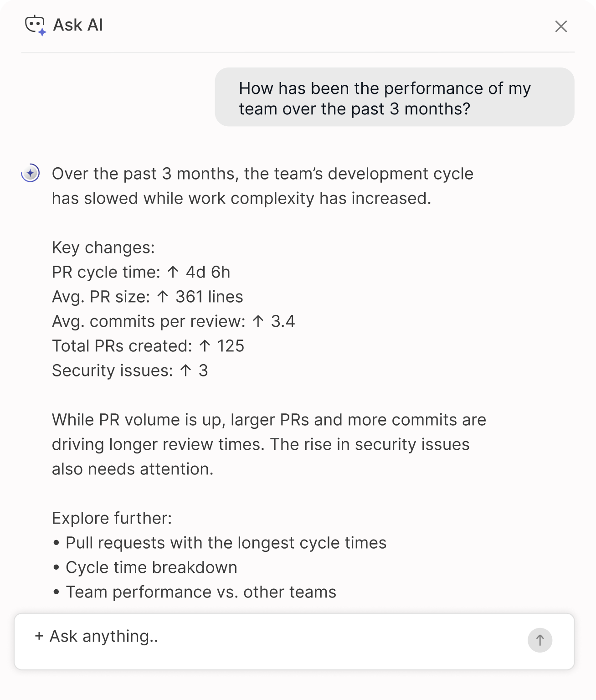The height and width of the screenshot is (700, 596).
Task: Click the "Explore further:" heading
Action: click(112, 518)
